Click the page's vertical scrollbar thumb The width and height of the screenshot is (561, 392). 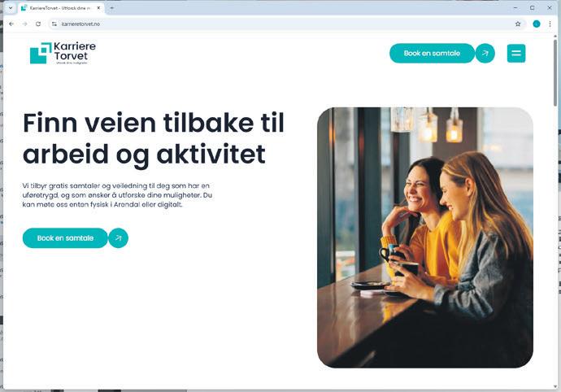click(555, 72)
